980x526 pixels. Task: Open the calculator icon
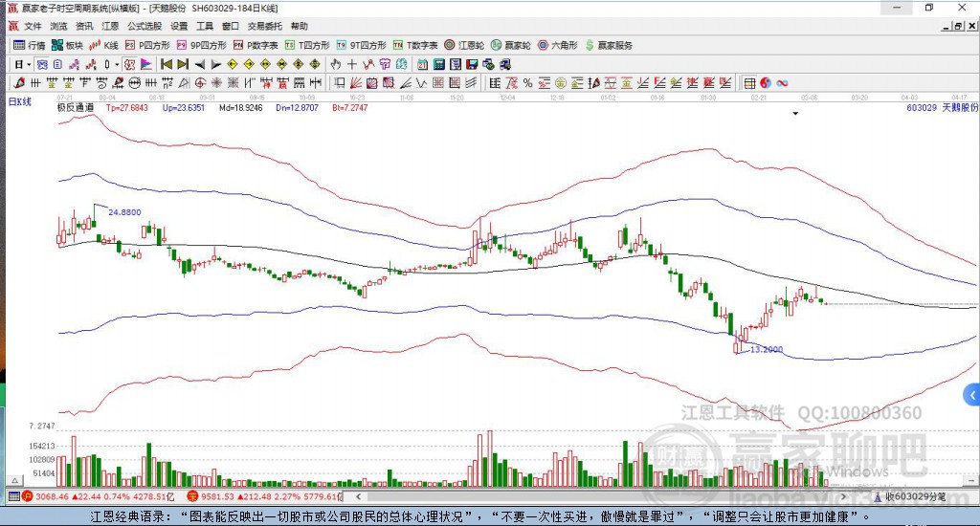tap(438, 64)
